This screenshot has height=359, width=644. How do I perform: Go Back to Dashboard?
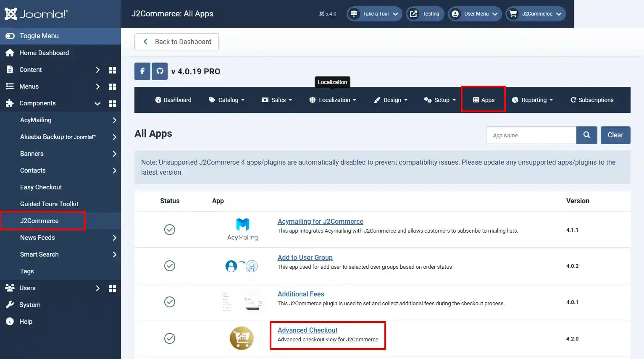[x=176, y=42]
